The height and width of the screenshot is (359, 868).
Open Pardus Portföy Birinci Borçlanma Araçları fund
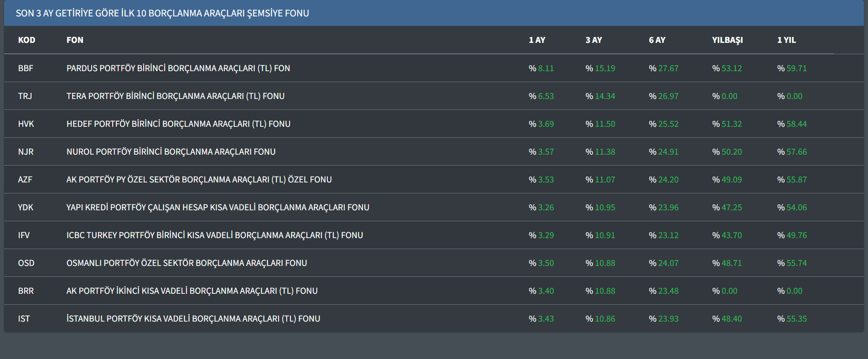tap(178, 68)
